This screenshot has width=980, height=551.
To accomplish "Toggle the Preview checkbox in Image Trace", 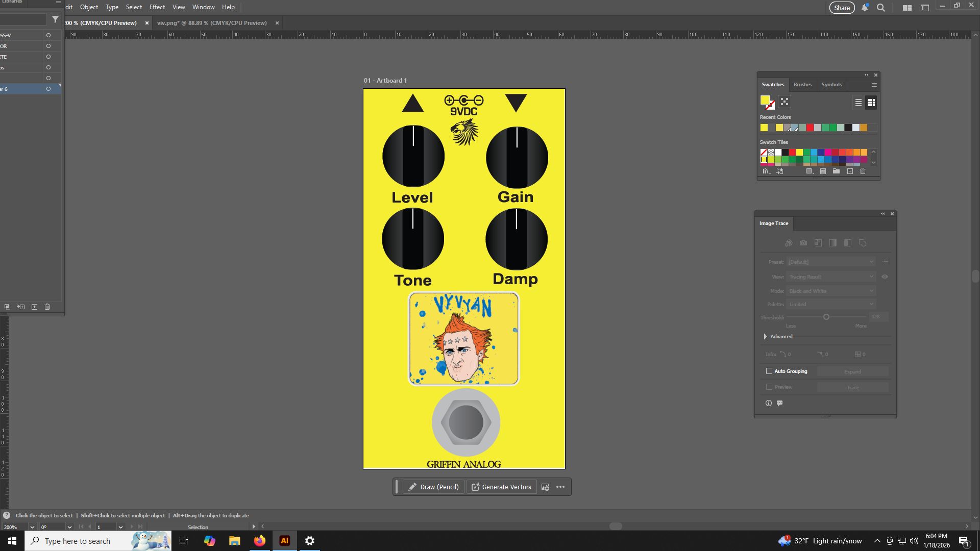I will [x=769, y=387].
